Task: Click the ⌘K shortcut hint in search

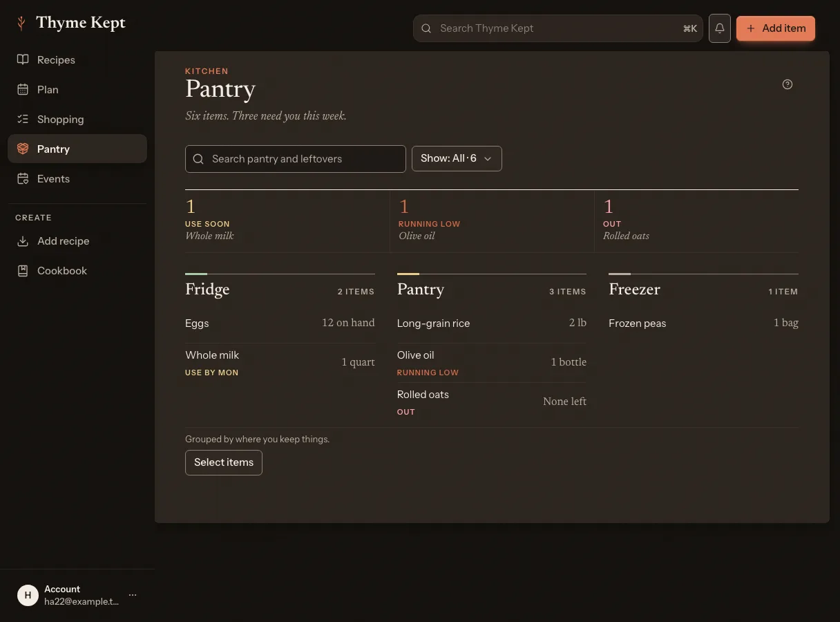Action: point(690,28)
